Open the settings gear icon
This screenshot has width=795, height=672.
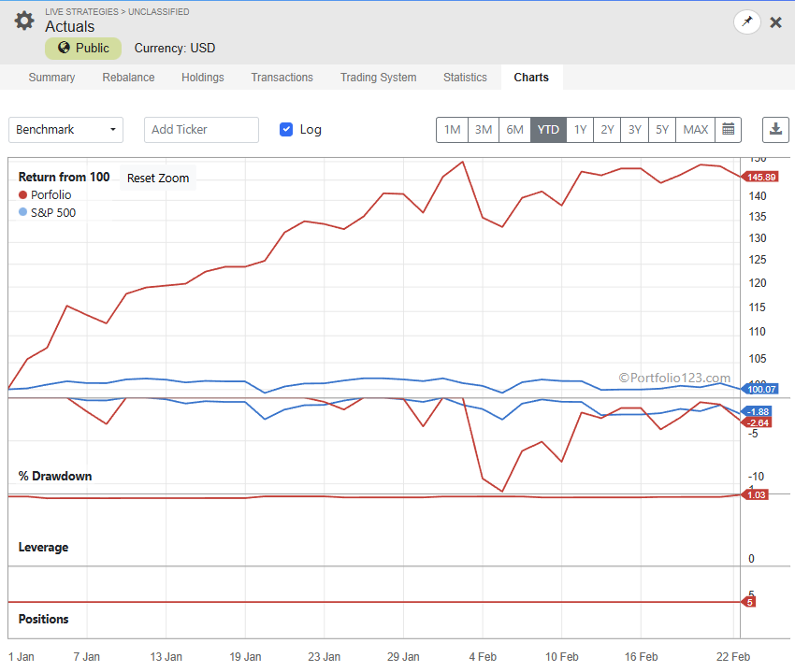coord(23,20)
